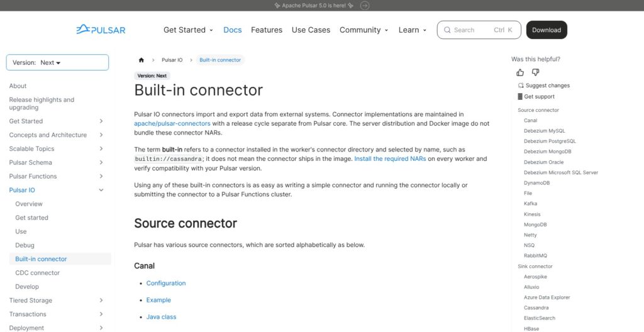
Task: Jump to Azure Data Explorer in contents
Action: tap(547, 297)
